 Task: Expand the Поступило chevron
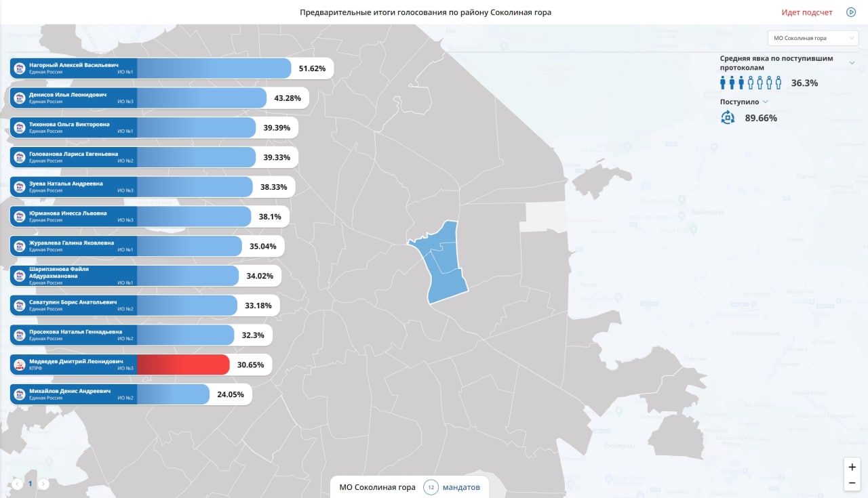(x=766, y=102)
